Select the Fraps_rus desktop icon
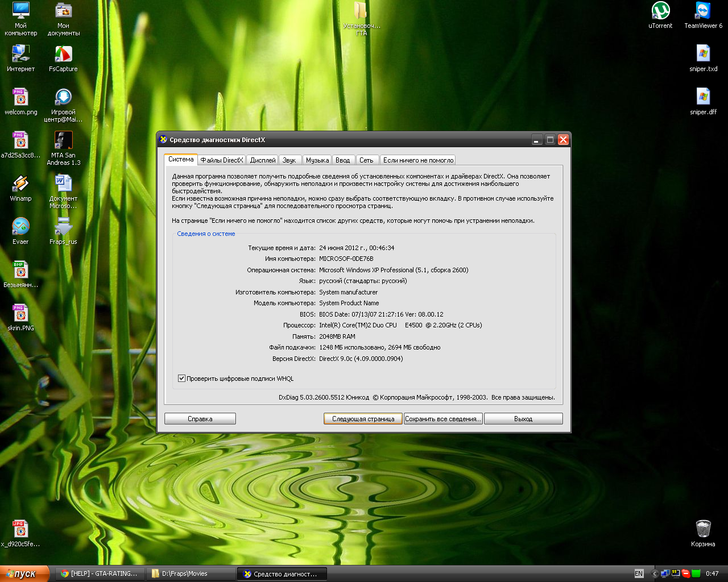728x582 pixels. [63, 231]
